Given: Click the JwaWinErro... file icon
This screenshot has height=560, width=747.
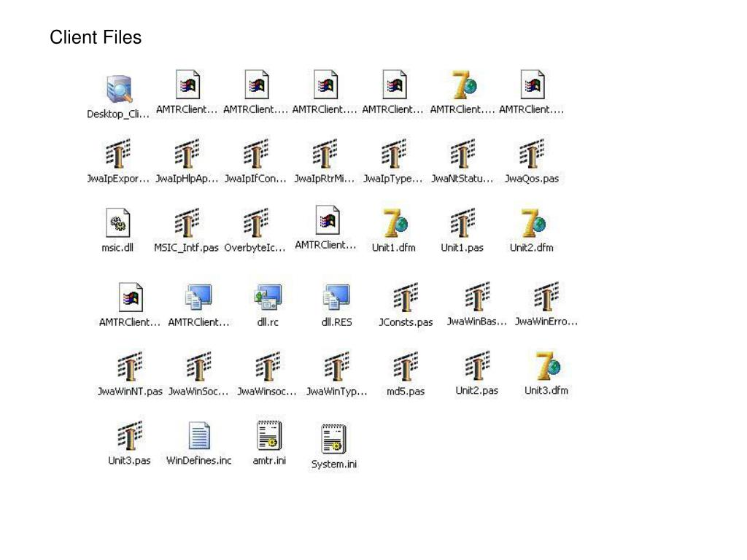Looking at the screenshot, I should (546, 297).
